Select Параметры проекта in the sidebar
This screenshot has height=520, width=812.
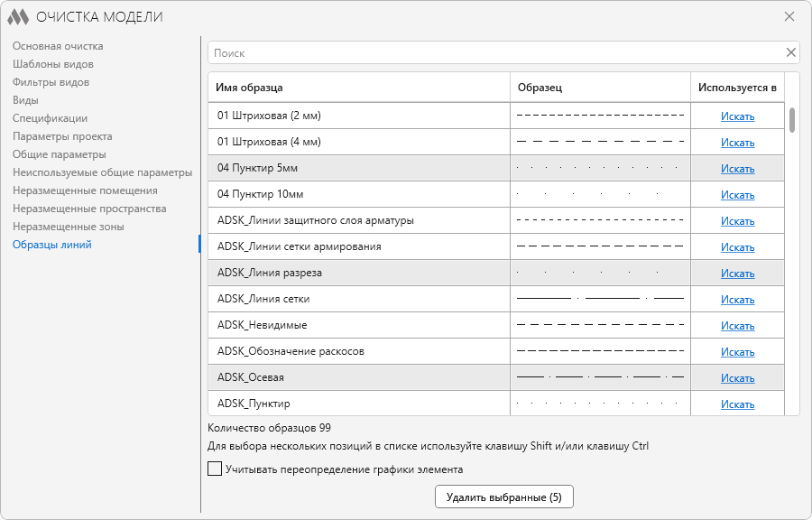(62, 136)
